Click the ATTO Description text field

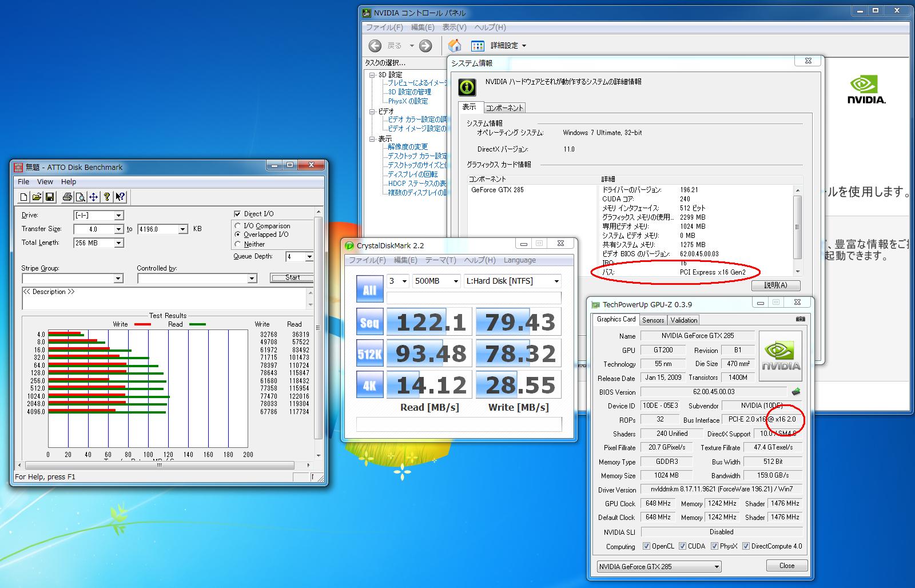[165, 298]
